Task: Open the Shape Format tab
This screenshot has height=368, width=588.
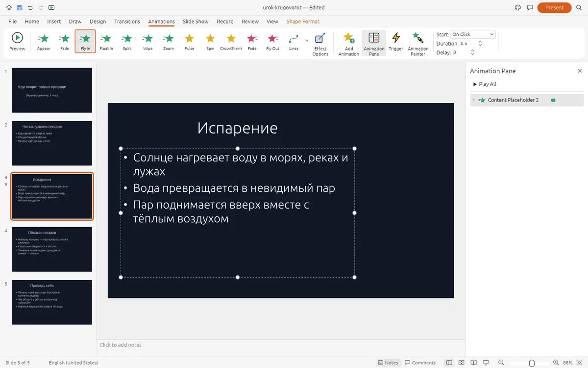Action: 303,22
